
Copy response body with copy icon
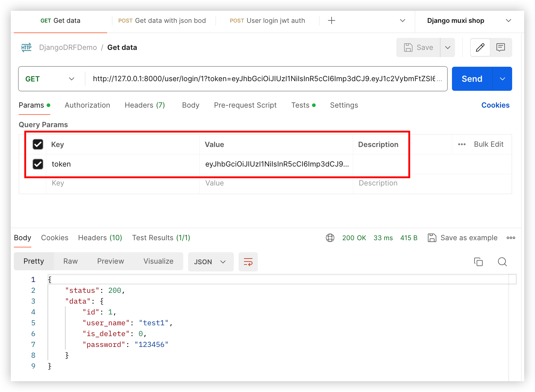(478, 262)
